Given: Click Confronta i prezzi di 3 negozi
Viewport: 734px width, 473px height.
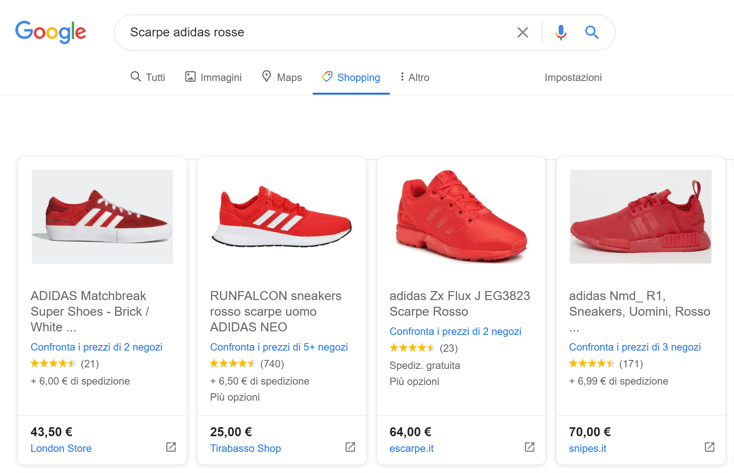Looking at the screenshot, I should [635, 347].
